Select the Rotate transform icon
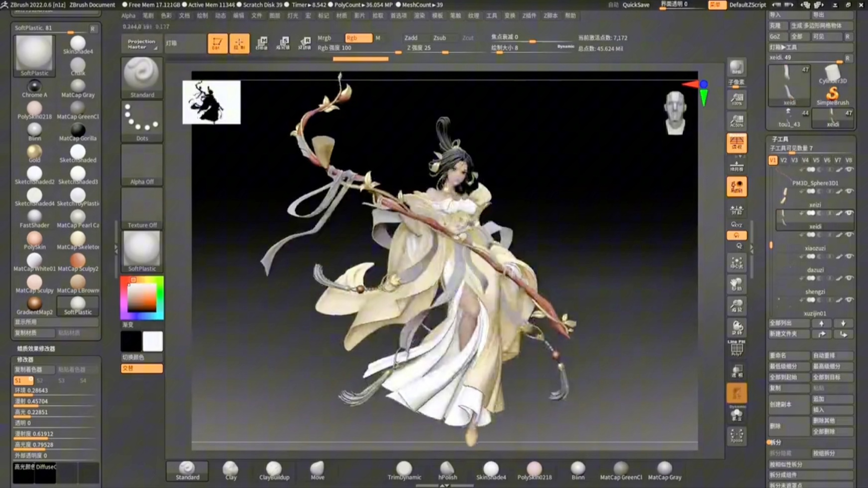This screenshot has height=488, width=868. pos(305,43)
